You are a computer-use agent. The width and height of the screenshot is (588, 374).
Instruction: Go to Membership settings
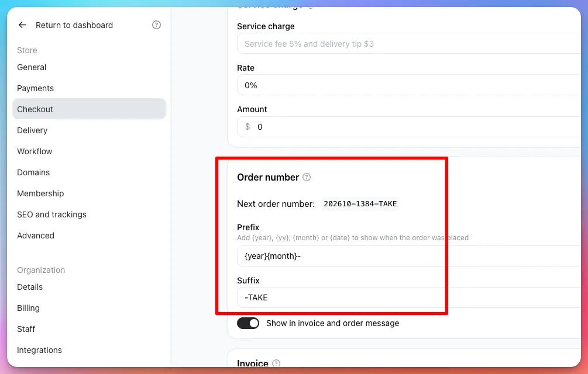(x=40, y=193)
